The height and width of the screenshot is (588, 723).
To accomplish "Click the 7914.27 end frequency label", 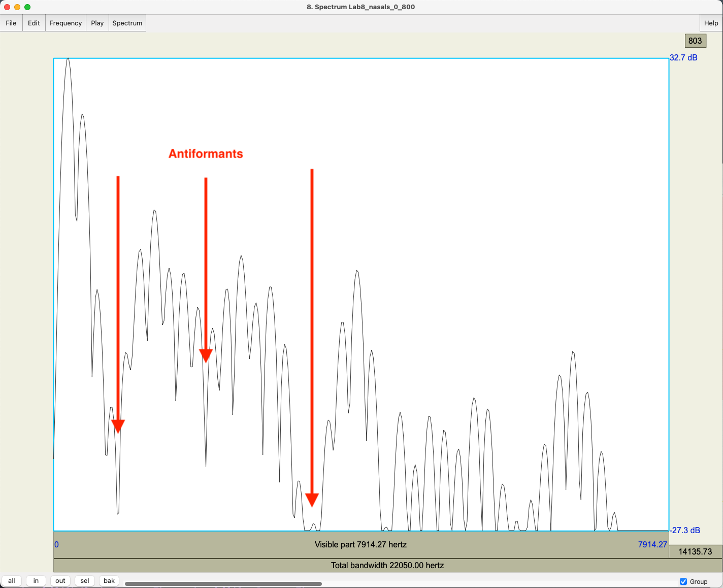I will pos(652,544).
